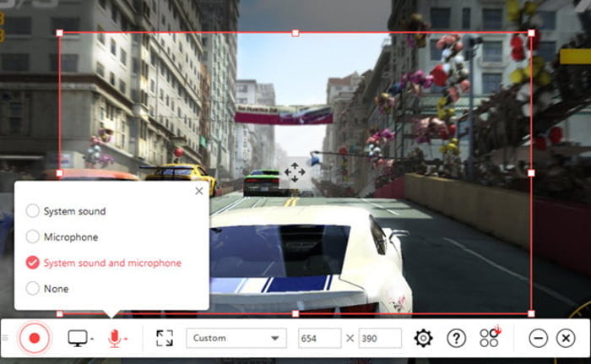The height and width of the screenshot is (364, 591).
Task: Click the height field showing 390
Action: (x=379, y=339)
